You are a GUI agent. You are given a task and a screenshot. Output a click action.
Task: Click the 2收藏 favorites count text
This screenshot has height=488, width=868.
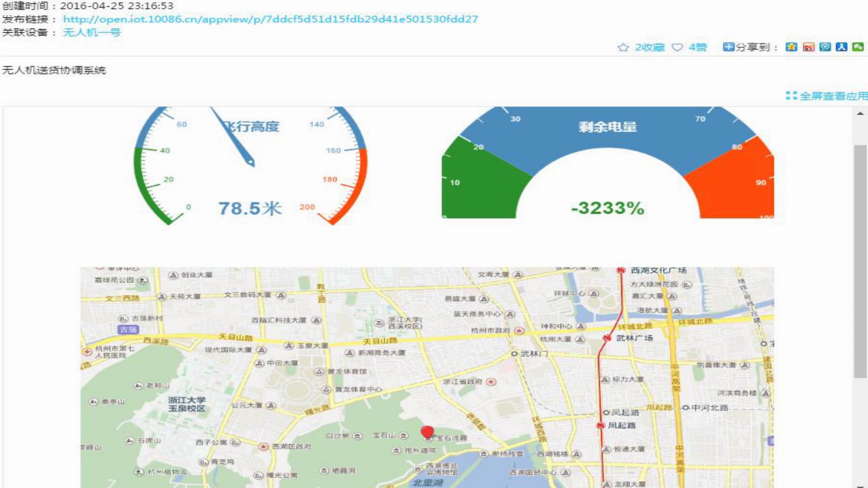(650, 47)
